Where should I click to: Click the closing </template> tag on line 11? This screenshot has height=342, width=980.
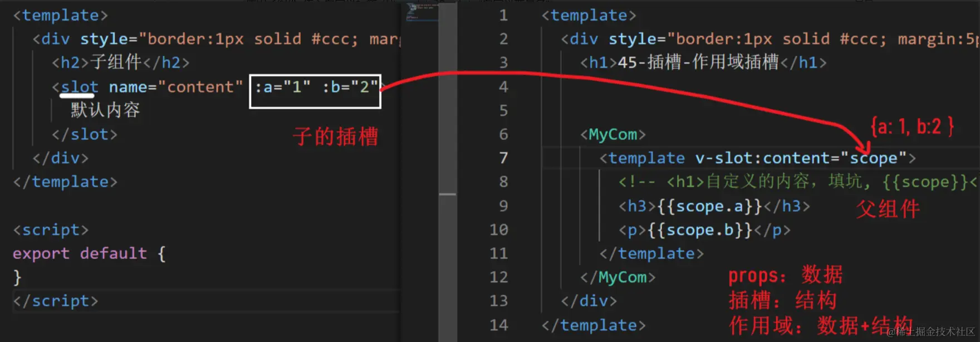[651, 253]
